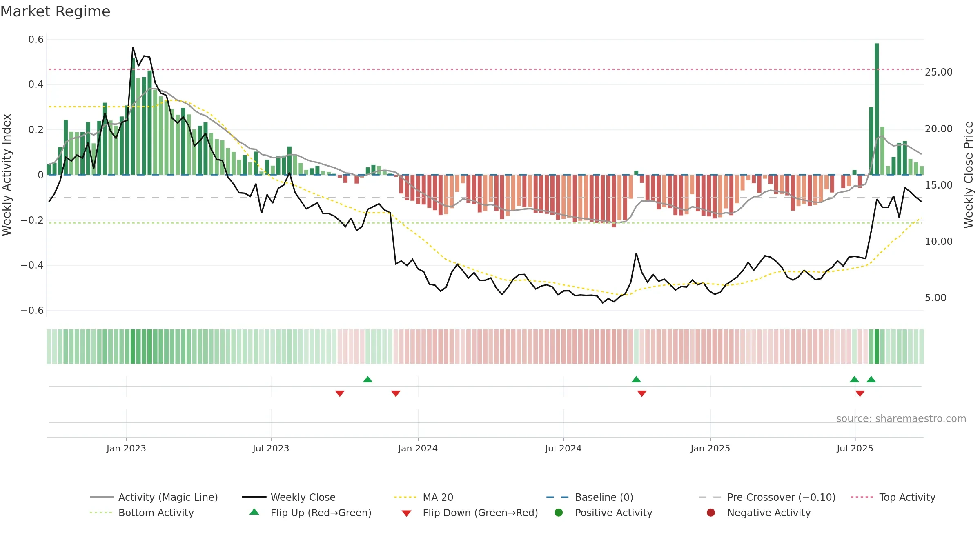The image size is (980, 551).
Task: Click the 25.00 price axis label
Action: [938, 72]
